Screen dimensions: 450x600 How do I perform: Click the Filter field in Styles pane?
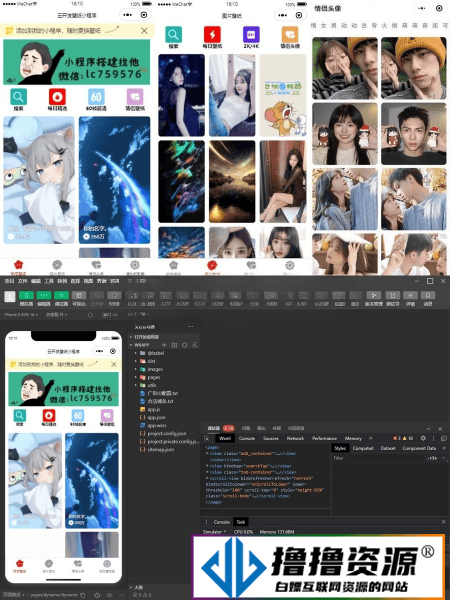(377, 458)
